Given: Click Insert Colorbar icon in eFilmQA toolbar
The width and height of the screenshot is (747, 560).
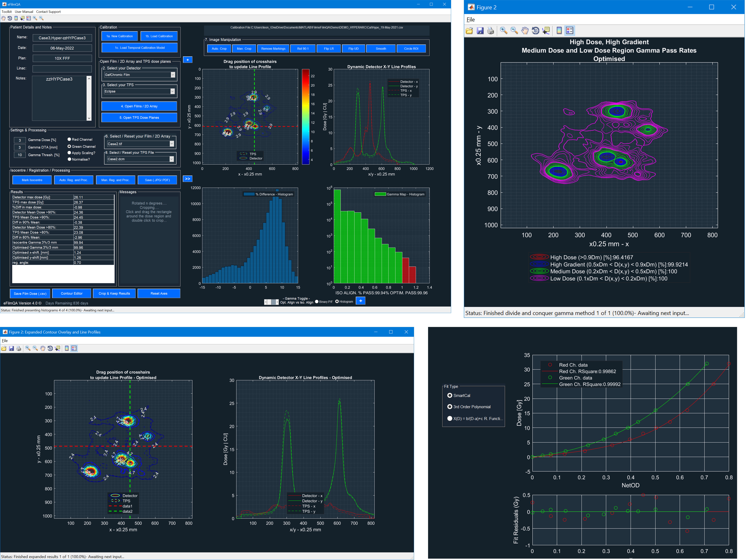Looking at the screenshot, I should (x=16, y=18).
